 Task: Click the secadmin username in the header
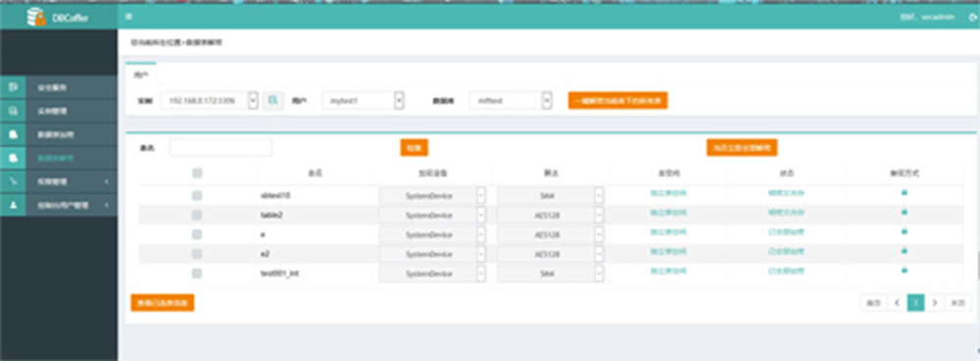pyautogui.click(x=938, y=18)
